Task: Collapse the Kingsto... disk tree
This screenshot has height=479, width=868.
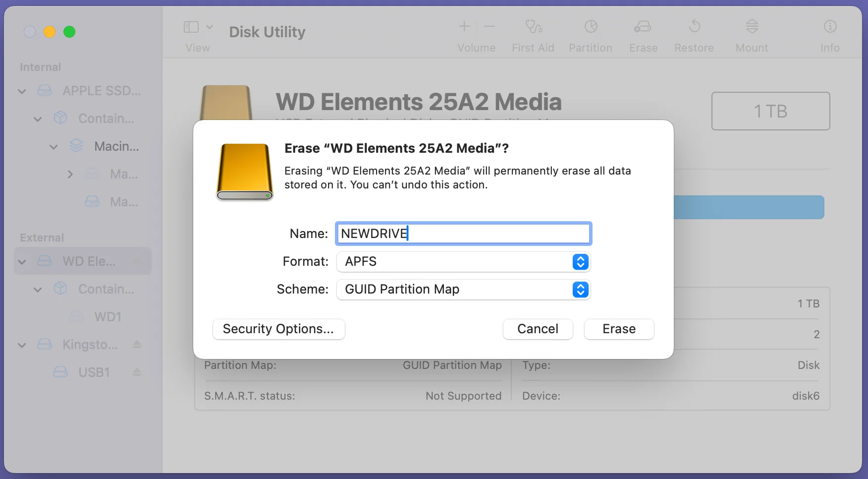Action: [22, 345]
